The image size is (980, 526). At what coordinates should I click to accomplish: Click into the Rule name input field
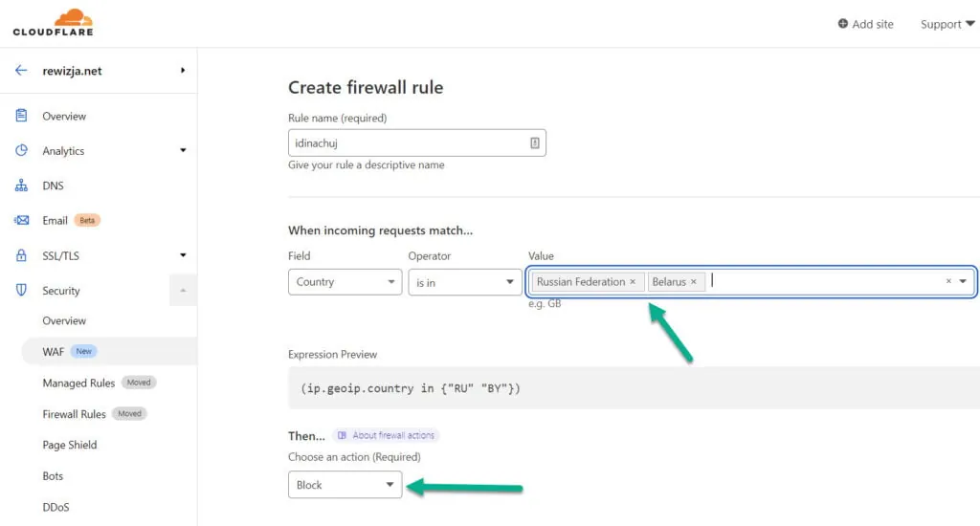[x=417, y=143]
